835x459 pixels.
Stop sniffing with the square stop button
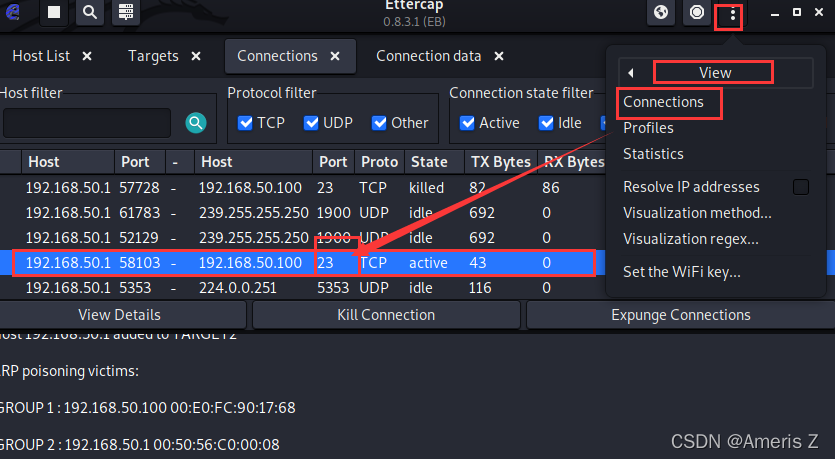(54, 12)
